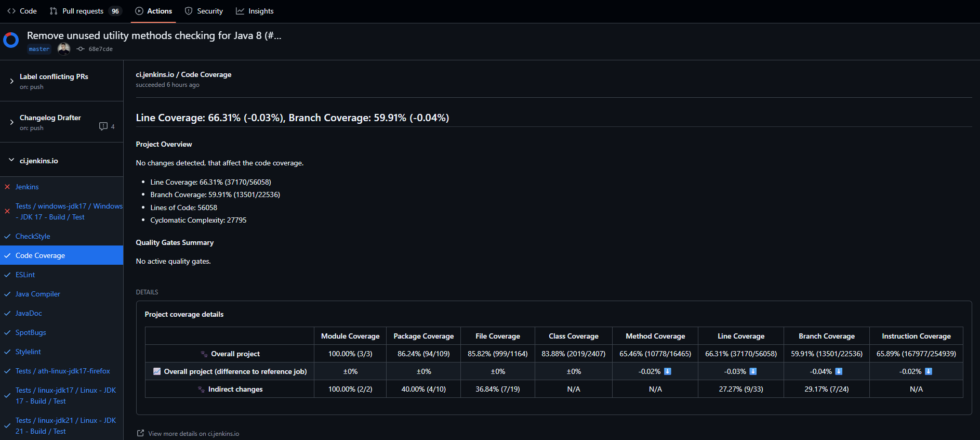Click the commit icon beside 68e7cde
Image resolution: width=980 pixels, height=440 pixels.
pyautogui.click(x=81, y=49)
